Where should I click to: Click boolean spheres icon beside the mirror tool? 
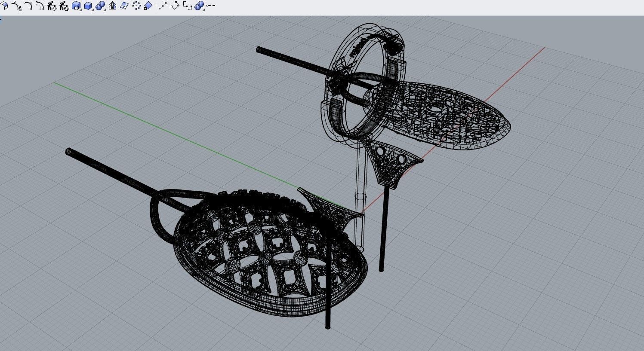tap(100, 6)
